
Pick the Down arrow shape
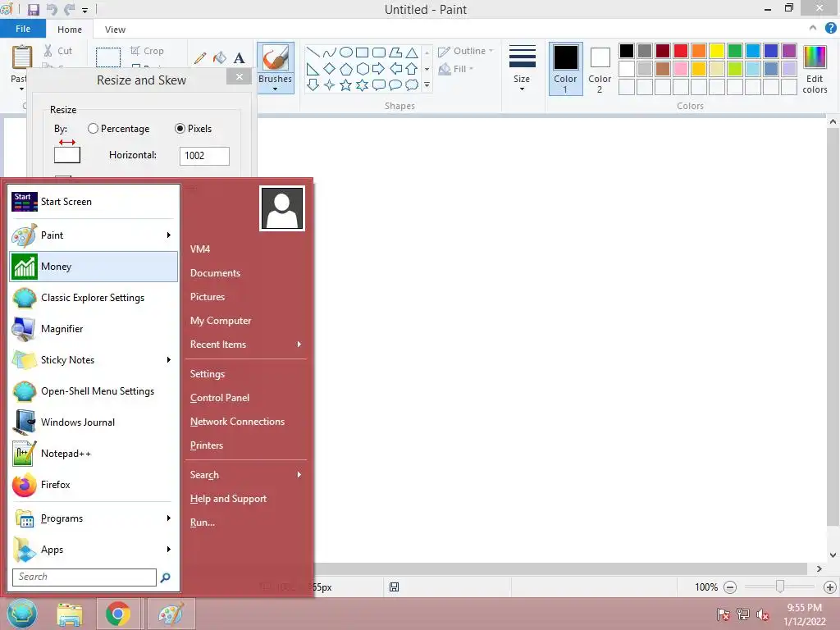click(x=313, y=84)
